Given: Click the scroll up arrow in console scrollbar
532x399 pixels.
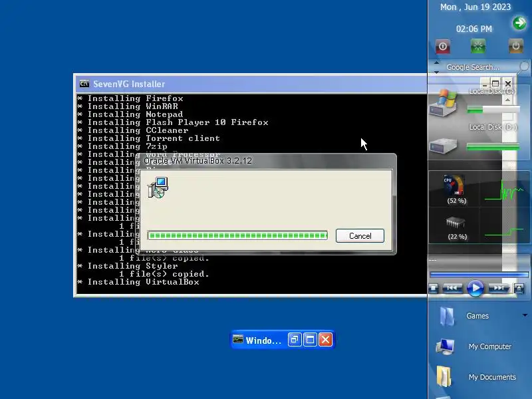Looking at the screenshot, I should 507,100.
